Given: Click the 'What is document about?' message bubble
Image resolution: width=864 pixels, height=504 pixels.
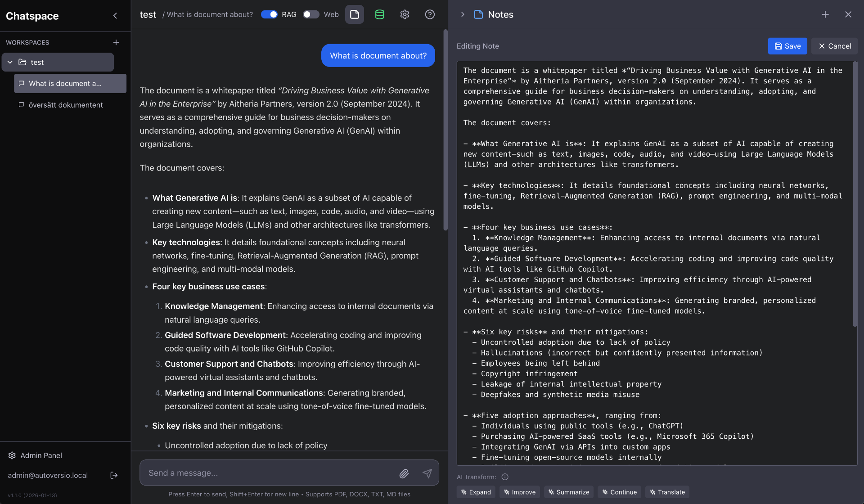Looking at the screenshot, I should 378,55.
